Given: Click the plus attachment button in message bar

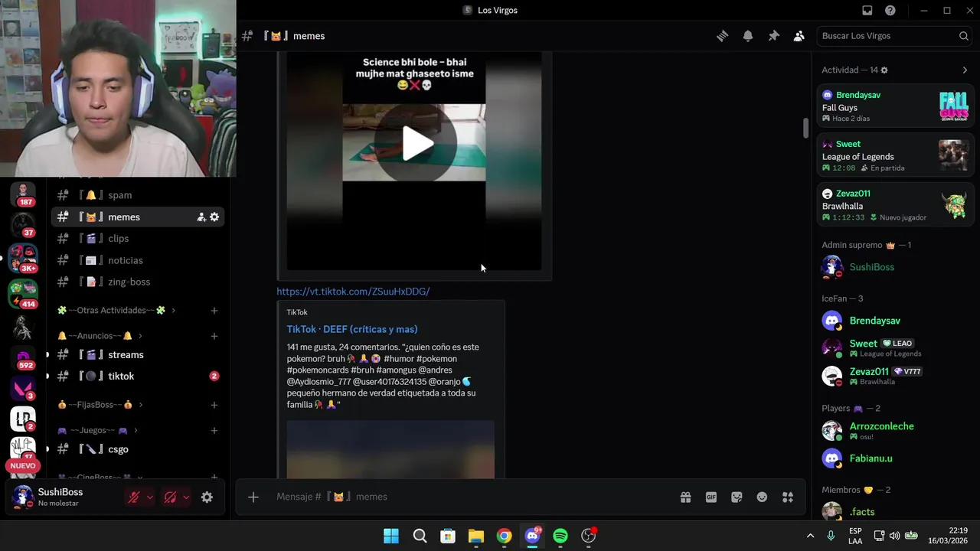Looking at the screenshot, I should point(253,497).
